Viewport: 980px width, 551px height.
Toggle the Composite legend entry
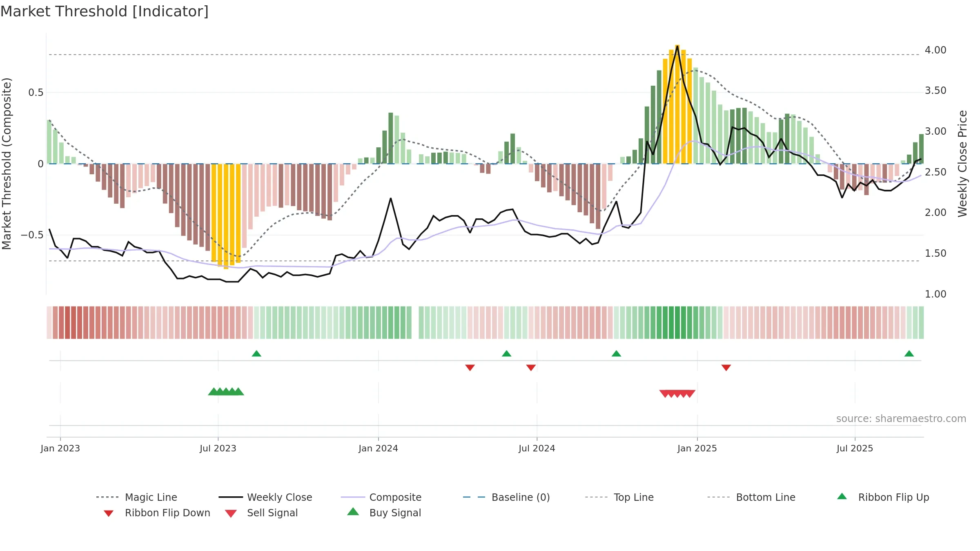tap(381, 497)
